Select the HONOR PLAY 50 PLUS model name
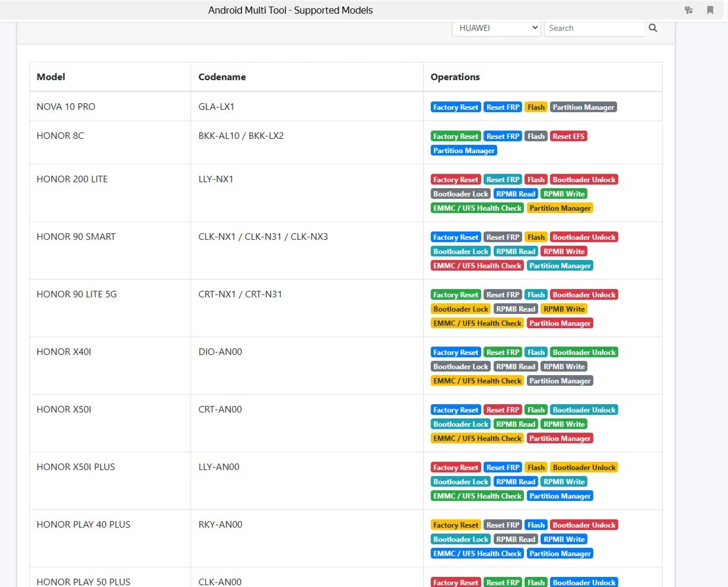 point(84,582)
